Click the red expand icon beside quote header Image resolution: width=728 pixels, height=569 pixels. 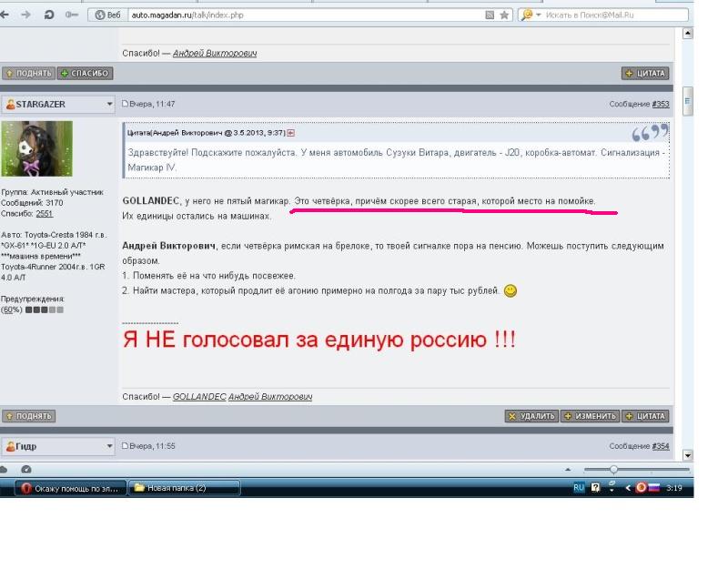291,132
